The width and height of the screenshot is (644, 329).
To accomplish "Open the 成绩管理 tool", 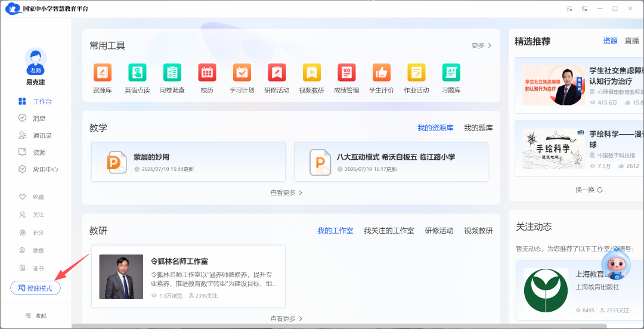I will (346, 72).
